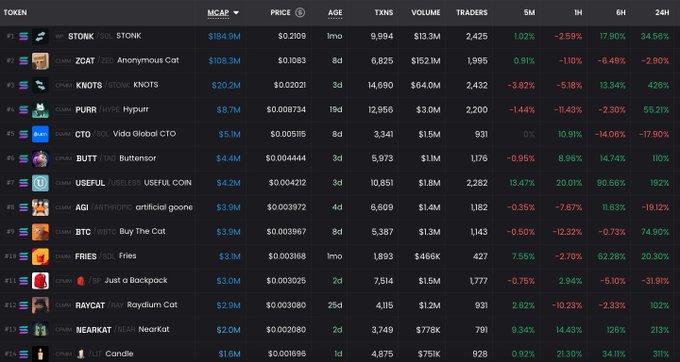
Task: Click PURR transactions count 12,956
Action: coord(380,110)
